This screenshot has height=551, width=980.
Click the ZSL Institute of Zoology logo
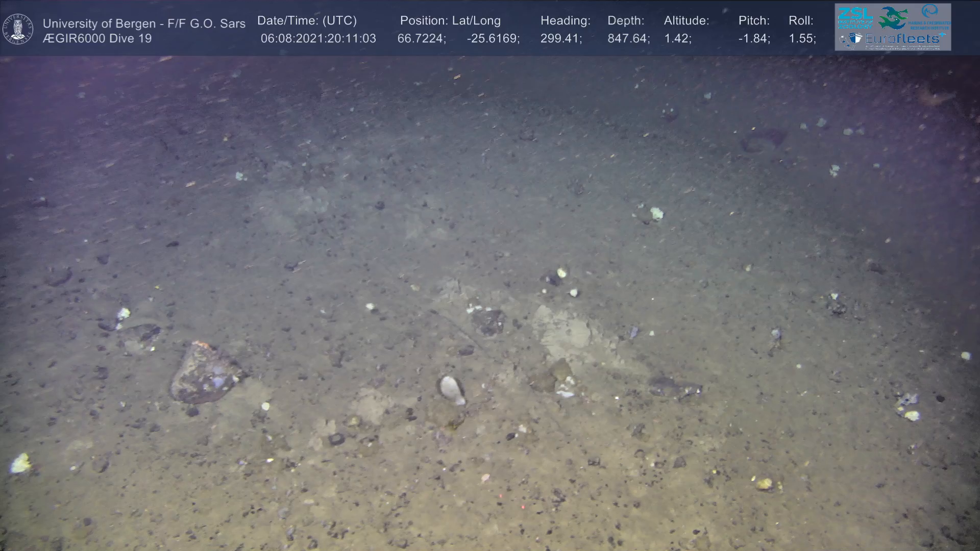tap(855, 17)
